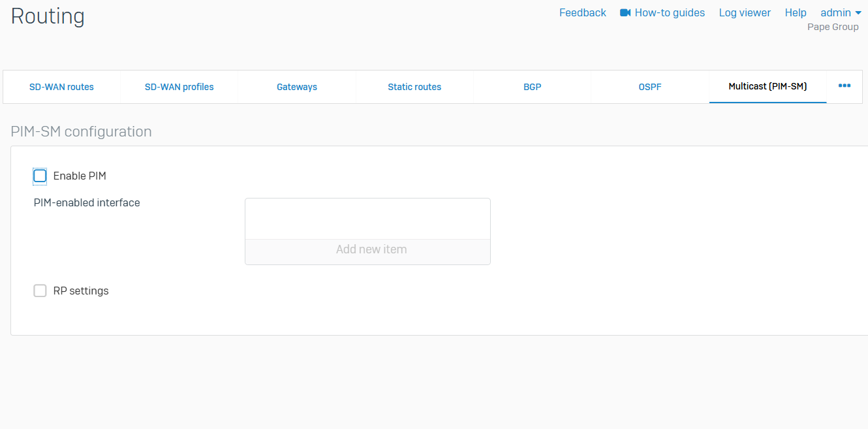The image size is (868, 429).
Task: Click the Pape Group organization name
Action: tap(833, 27)
